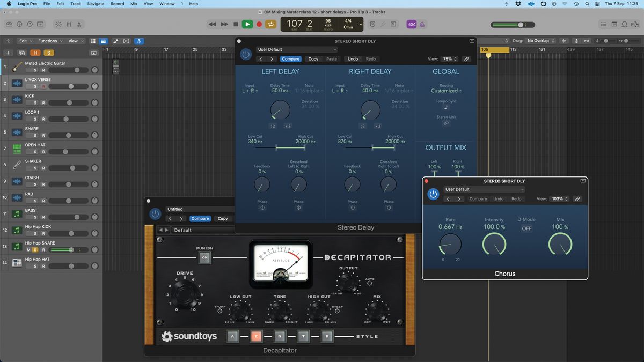Toggle D-Mode off in the Chorus plugin
644x362 pixels.
(526, 228)
